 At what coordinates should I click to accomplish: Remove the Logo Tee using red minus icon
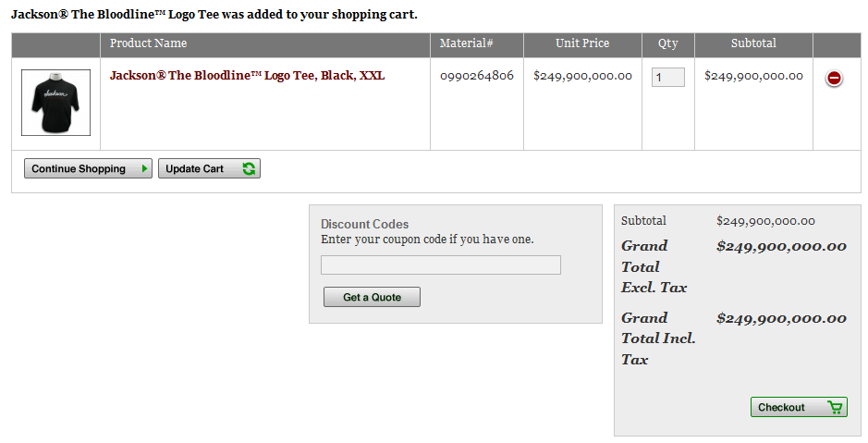[834, 78]
